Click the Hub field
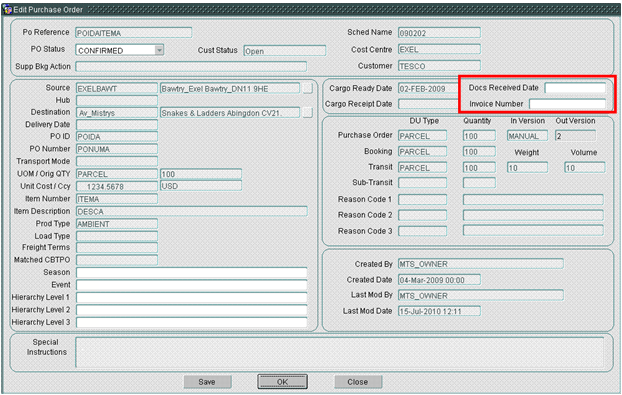 point(117,100)
